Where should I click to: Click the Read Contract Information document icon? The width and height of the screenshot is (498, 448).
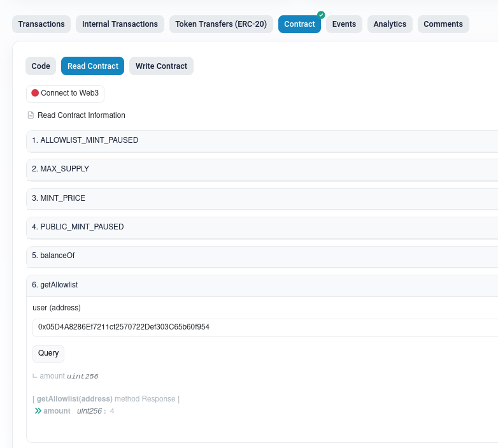coord(31,115)
